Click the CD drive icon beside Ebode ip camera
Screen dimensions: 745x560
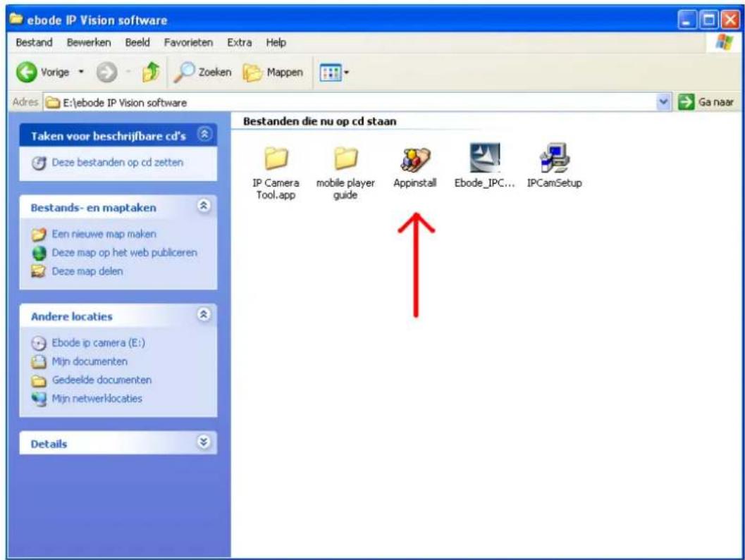tap(39, 344)
